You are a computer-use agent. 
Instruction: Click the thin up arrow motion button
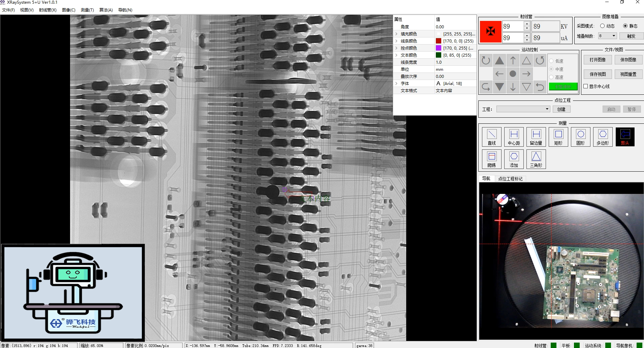tap(513, 61)
